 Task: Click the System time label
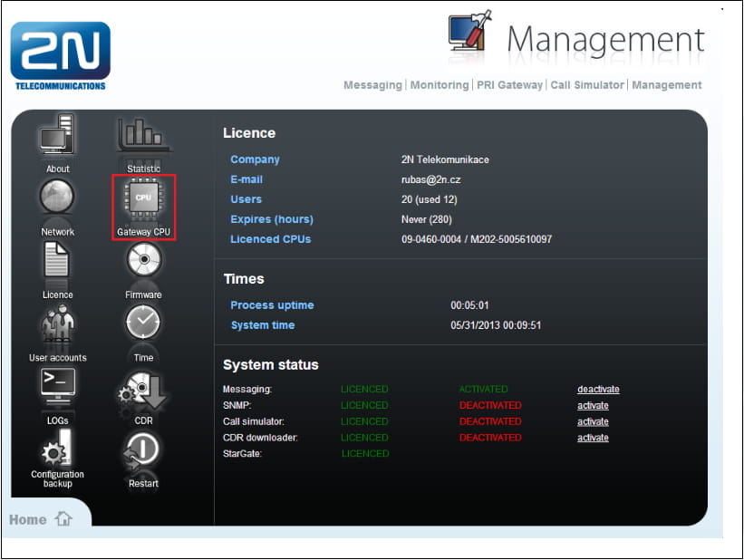[x=263, y=325]
